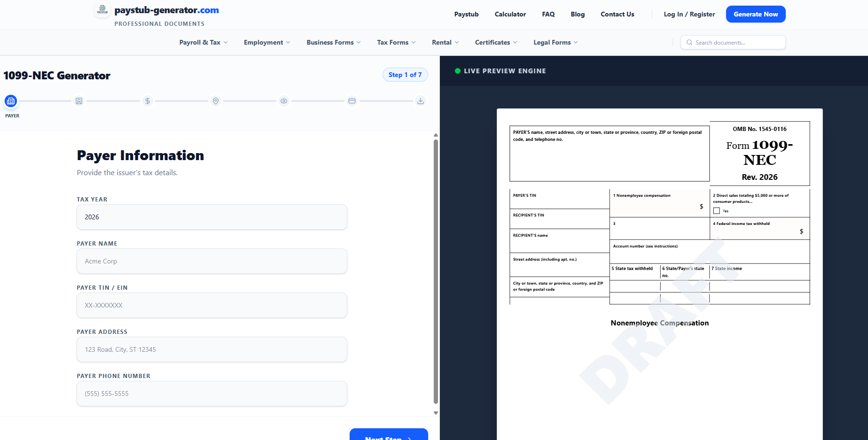Focus the Payer Address field
868x440 pixels.
click(x=212, y=349)
